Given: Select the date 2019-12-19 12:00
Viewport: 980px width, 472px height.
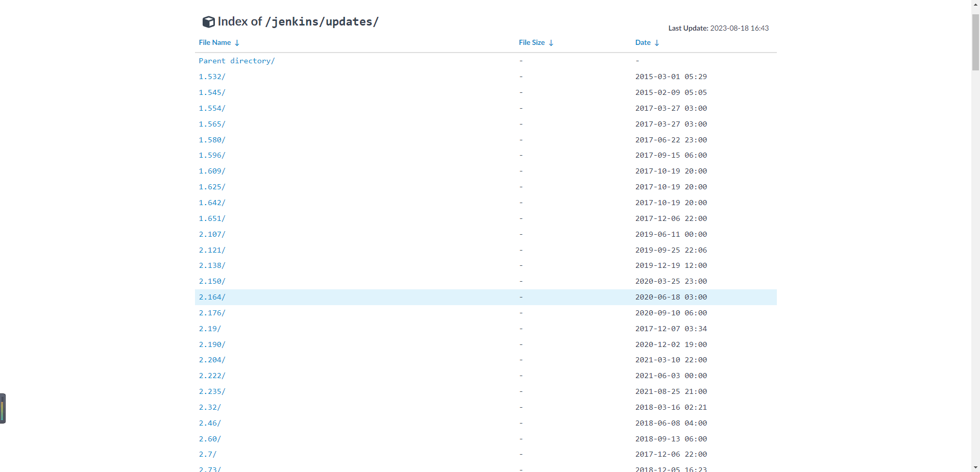Looking at the screenshot, I should (671, 265).
